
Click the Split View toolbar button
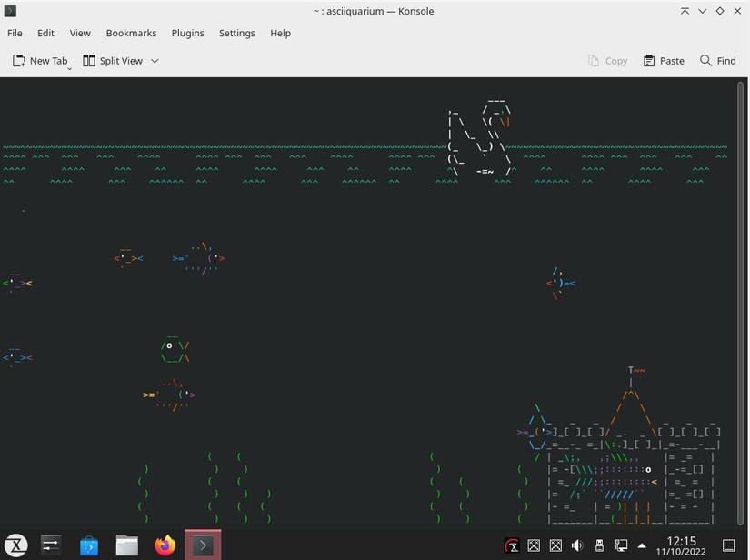[113, 61]
